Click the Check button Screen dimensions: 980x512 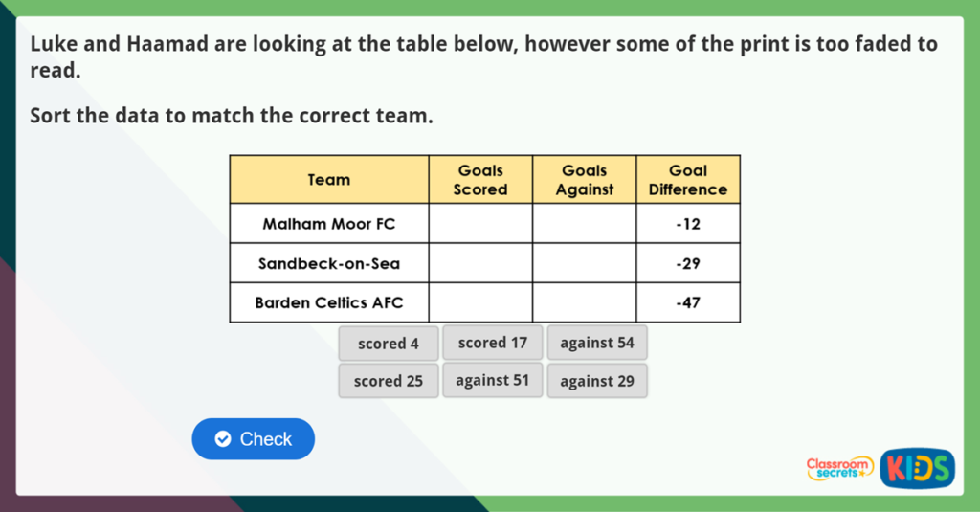click(254, 439)
